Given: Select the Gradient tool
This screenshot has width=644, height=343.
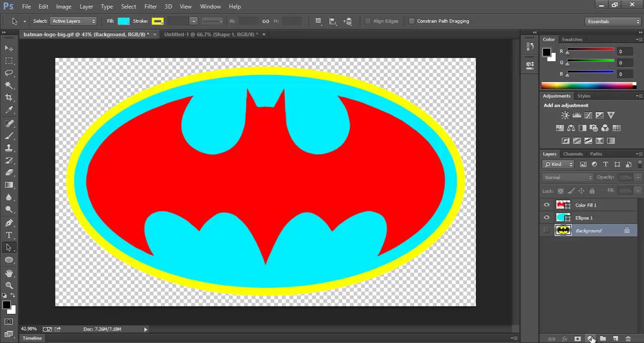Looking at the screenshot, I should click(x=9, y=185).
